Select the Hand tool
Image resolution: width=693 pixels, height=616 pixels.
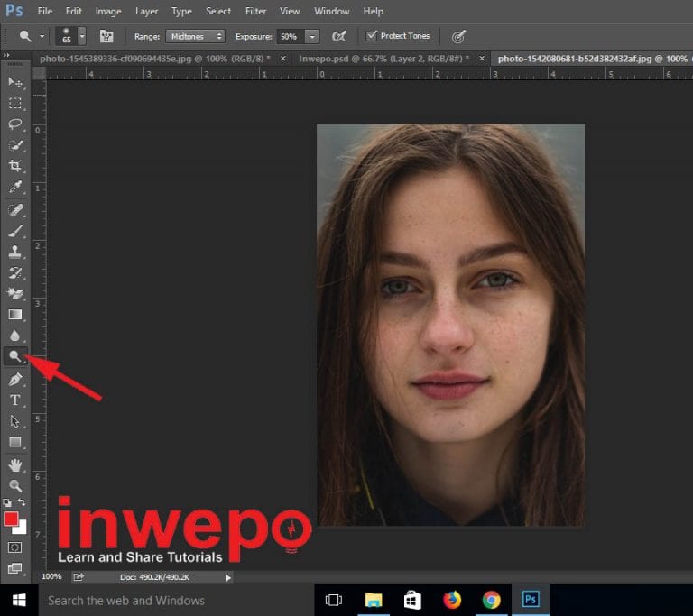tap(15, 464)
